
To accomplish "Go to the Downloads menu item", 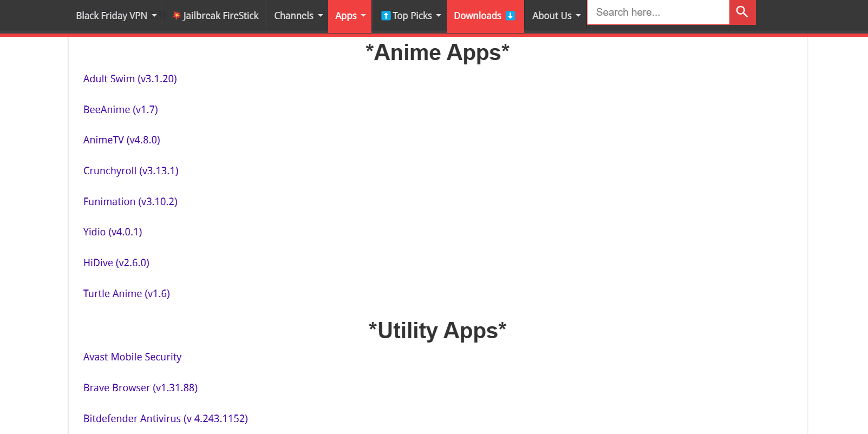I will point(478,16).
